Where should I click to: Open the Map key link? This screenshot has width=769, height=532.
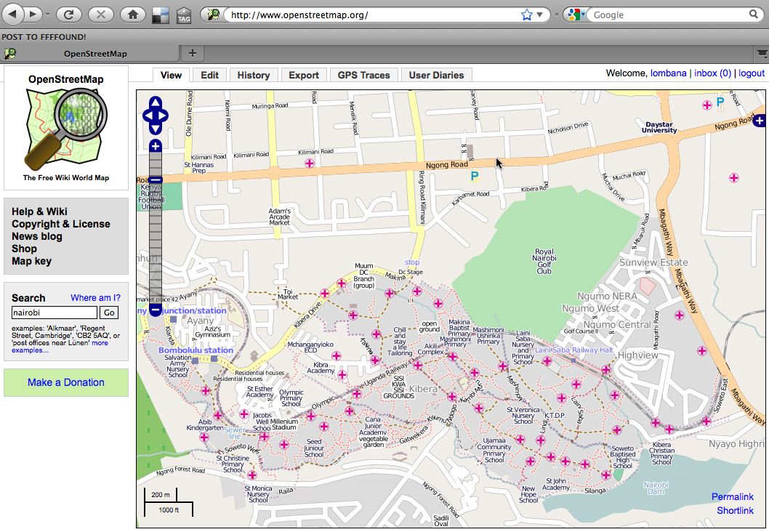pyautogui.click(x=31, y=262)
